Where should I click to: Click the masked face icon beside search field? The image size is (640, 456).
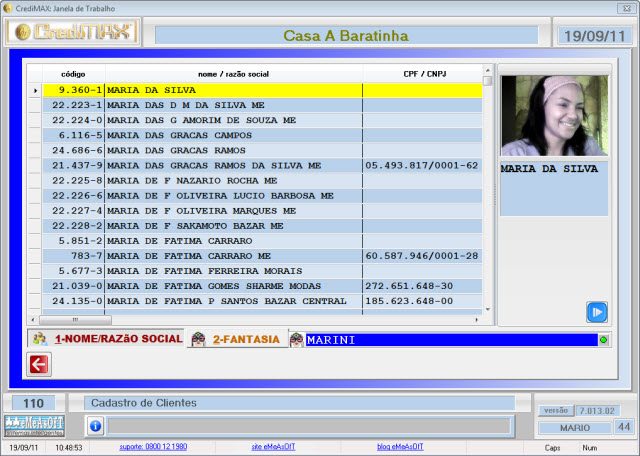coord(297,340)
